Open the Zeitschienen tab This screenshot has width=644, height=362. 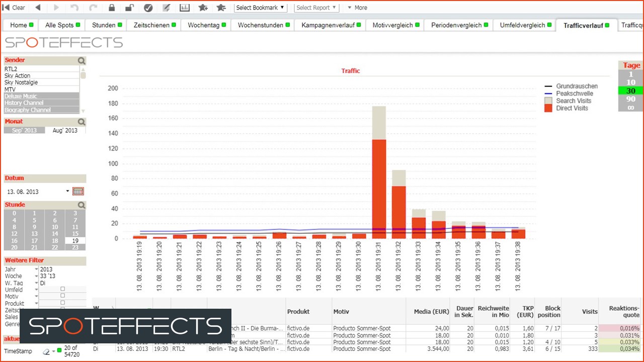(154, 25)
